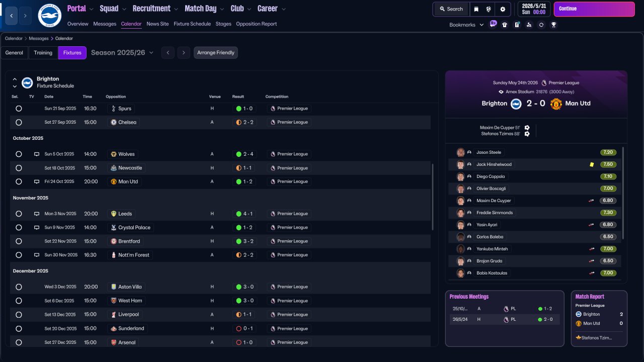This screenshot has width=644, height=362.
Task: Click the TV icon on the Leeds fixture row
Action: [x=37, y=214]
